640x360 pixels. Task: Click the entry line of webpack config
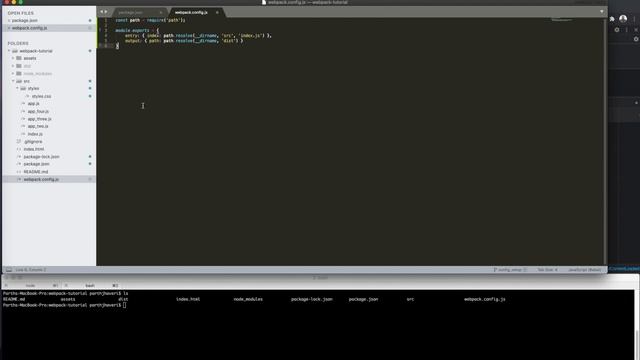click(198, 36)
